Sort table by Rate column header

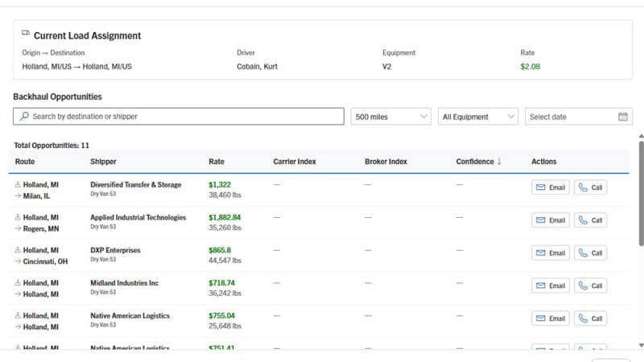[217, 162]
